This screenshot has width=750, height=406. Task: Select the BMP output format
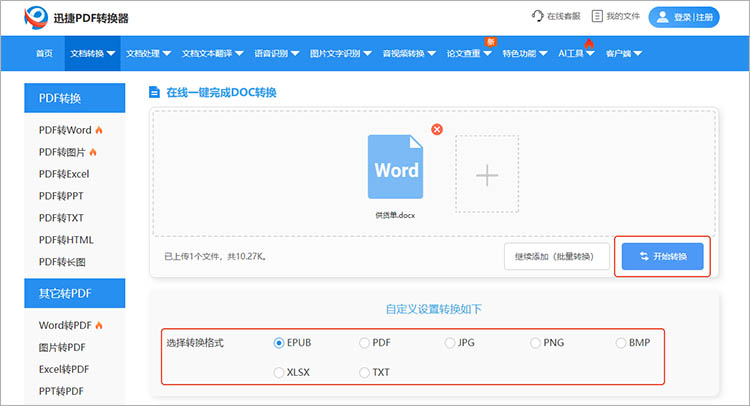621,343
